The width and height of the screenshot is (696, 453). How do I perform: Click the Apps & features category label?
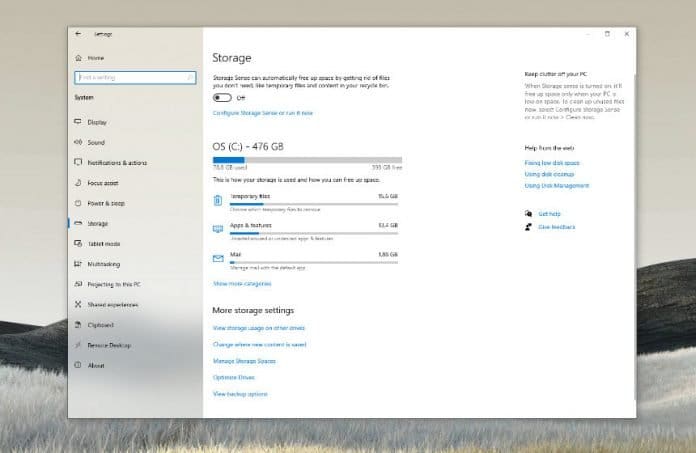coord(251,225)
